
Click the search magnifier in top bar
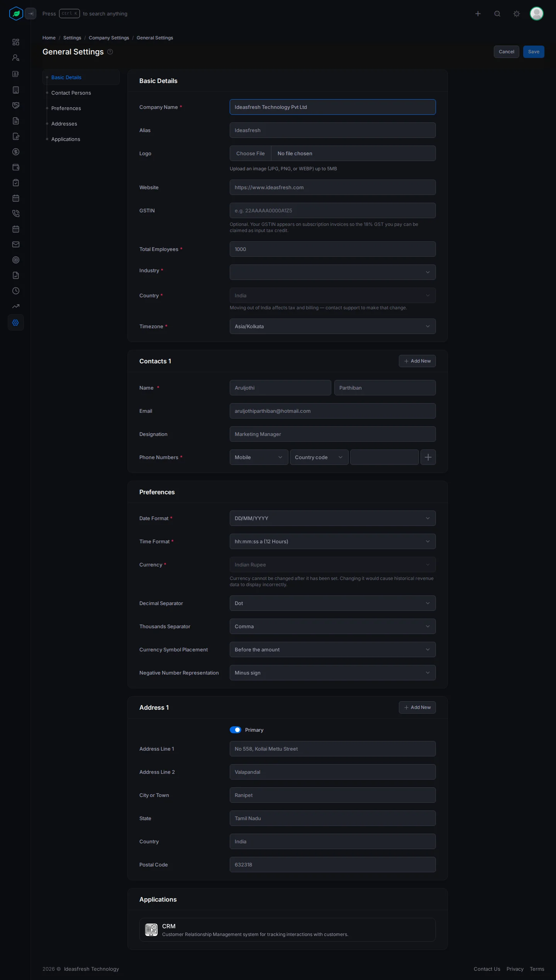tap(497, 14)
